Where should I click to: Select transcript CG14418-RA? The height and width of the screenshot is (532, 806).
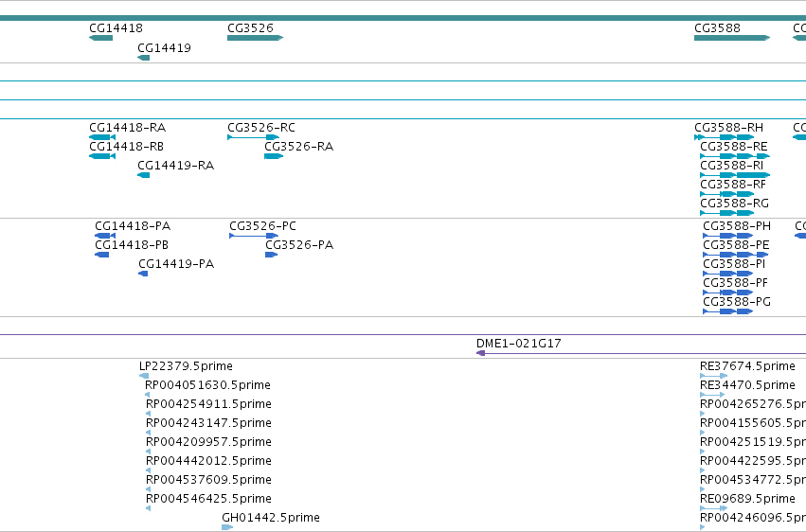pyautogui.click(x=102, y=137)
